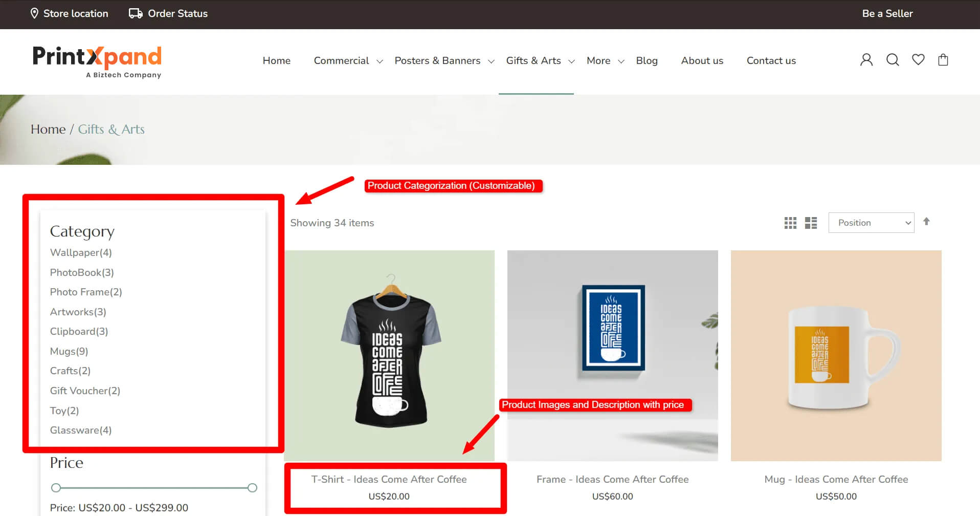Expand the Posters & Banners chevron

tap(491, 61)
